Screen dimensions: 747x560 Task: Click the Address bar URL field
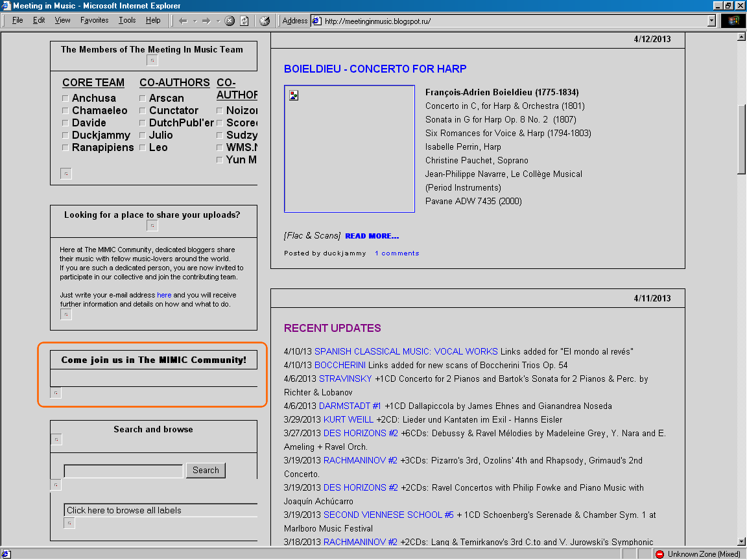(513, 21)
